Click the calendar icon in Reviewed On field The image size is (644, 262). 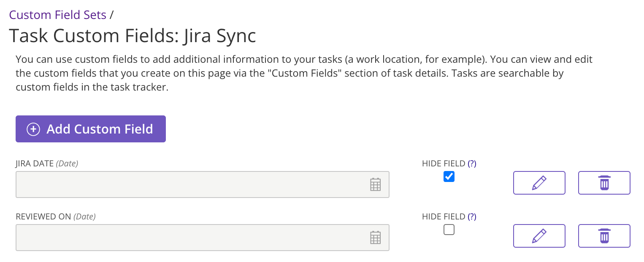375,238
